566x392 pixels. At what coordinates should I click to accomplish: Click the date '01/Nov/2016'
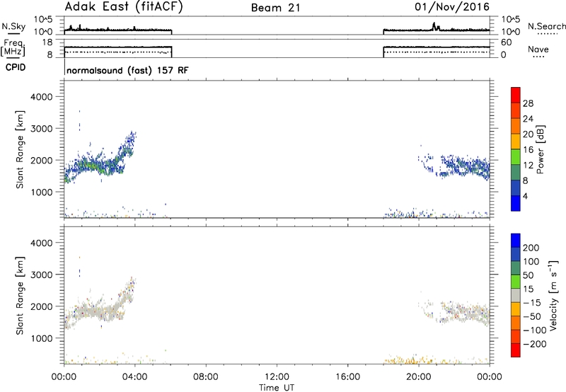click(x=452, y=7)
